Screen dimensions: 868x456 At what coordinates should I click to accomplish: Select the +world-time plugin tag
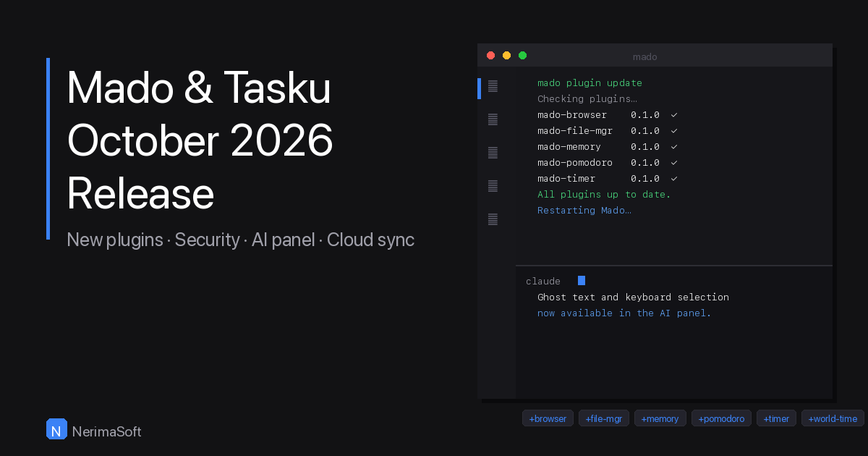click(833, 418)
